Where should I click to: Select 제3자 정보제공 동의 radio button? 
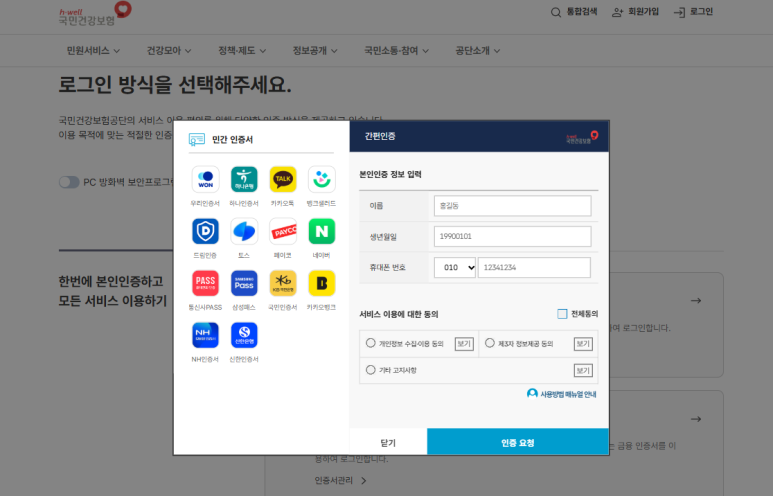click(490, 343)
